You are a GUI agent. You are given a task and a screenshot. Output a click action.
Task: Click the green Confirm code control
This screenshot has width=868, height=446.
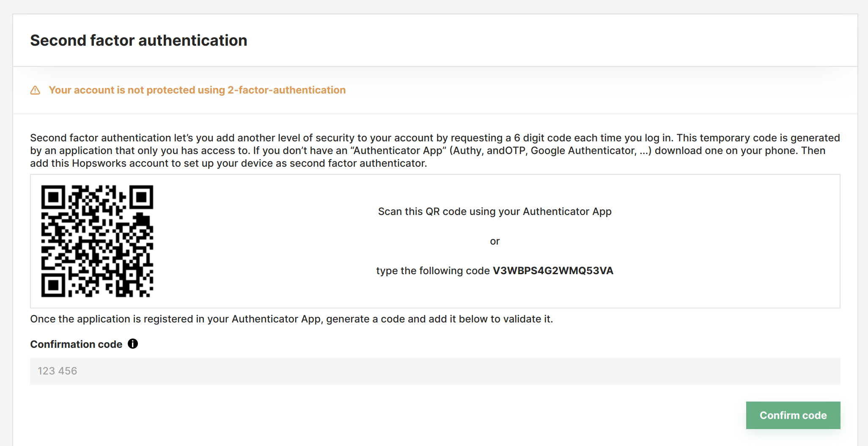tap(793, 415)
